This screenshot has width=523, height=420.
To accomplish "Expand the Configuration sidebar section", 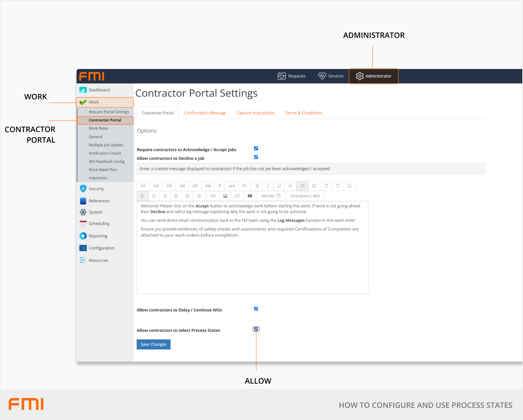I will pyautogui.click(x=101, y=248).
